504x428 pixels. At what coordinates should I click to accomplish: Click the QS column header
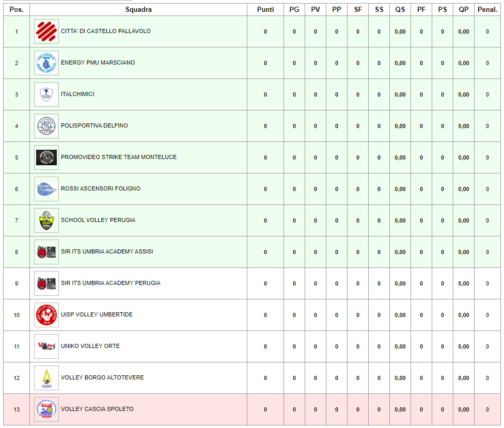(x=400, y=10)
